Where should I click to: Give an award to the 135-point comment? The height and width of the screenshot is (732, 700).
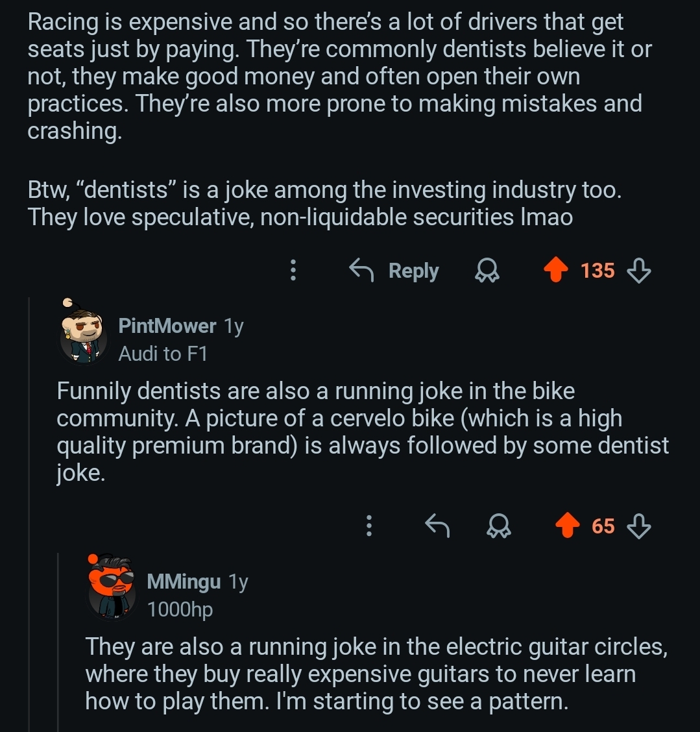[x=487, y=271]
